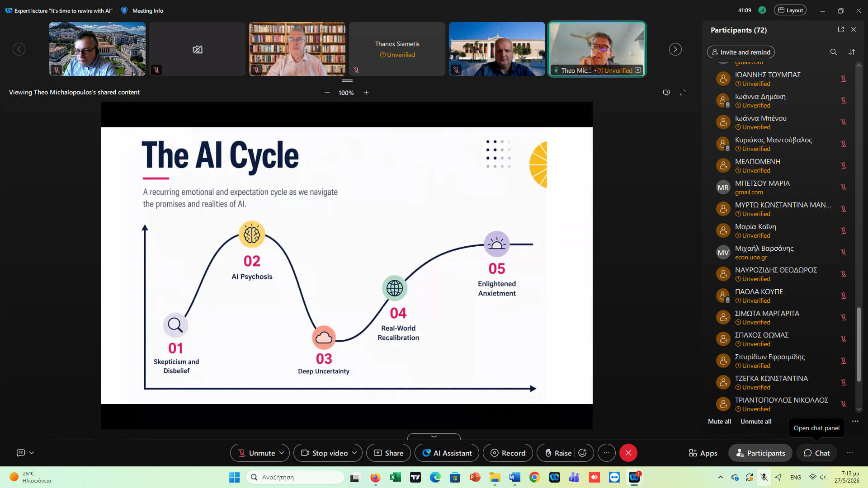Open the Apps panel

(x=703, y=453)
